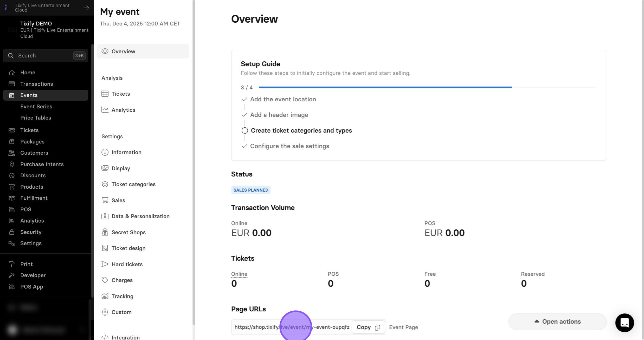Image resolution: width=644 pixels, height=340 pixels.
Task: Open the Event Series submenu item
Action: (36, 107)
